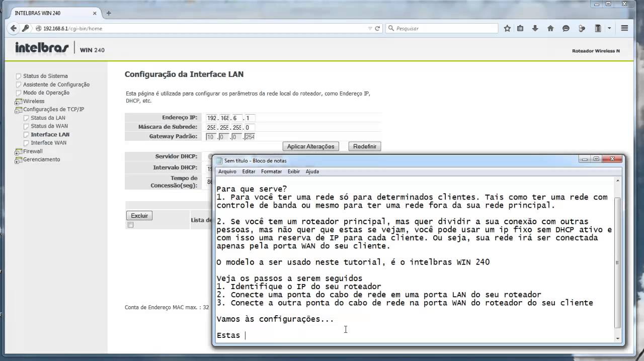Click Notepad scrollbar down arrow

(617, 338)
